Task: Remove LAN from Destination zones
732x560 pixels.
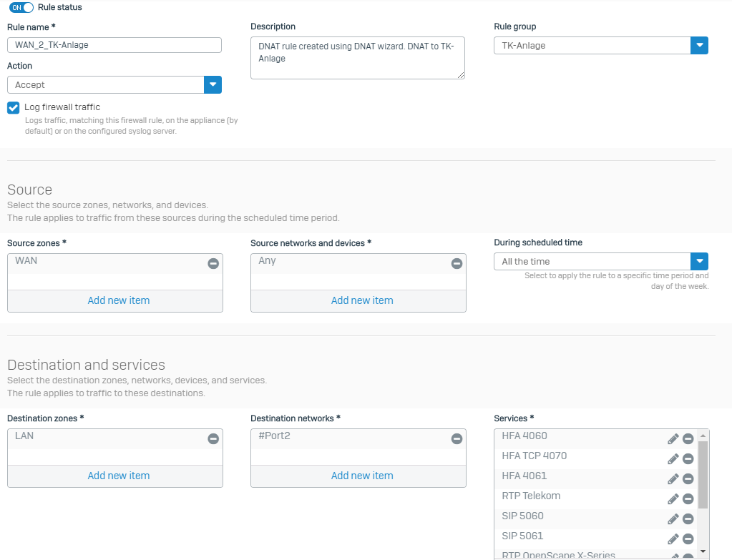Action: click(213, 438)
